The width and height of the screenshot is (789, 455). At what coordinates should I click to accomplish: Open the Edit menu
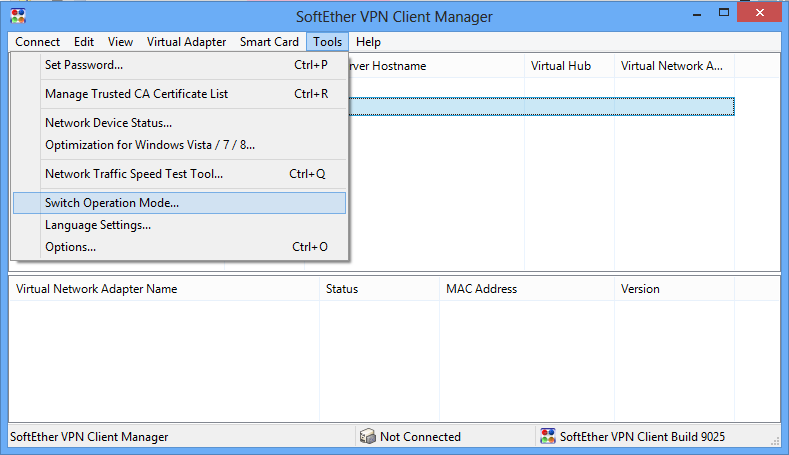84,42
